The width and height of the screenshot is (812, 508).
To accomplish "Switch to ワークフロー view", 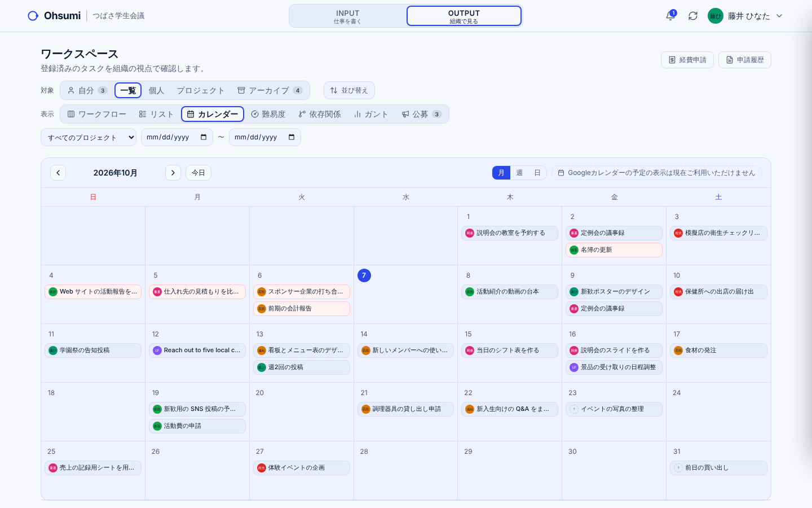I will click(x=97, y=114).
